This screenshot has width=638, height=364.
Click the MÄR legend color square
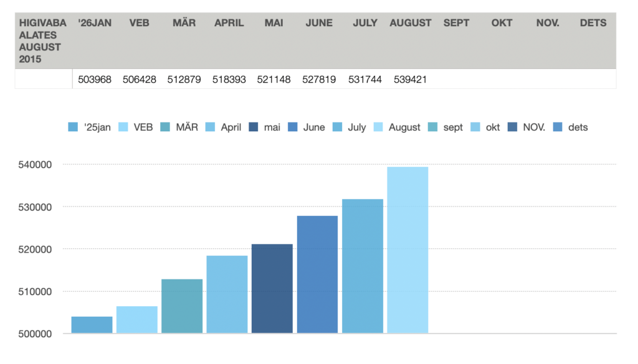click(x=165, y=127)
